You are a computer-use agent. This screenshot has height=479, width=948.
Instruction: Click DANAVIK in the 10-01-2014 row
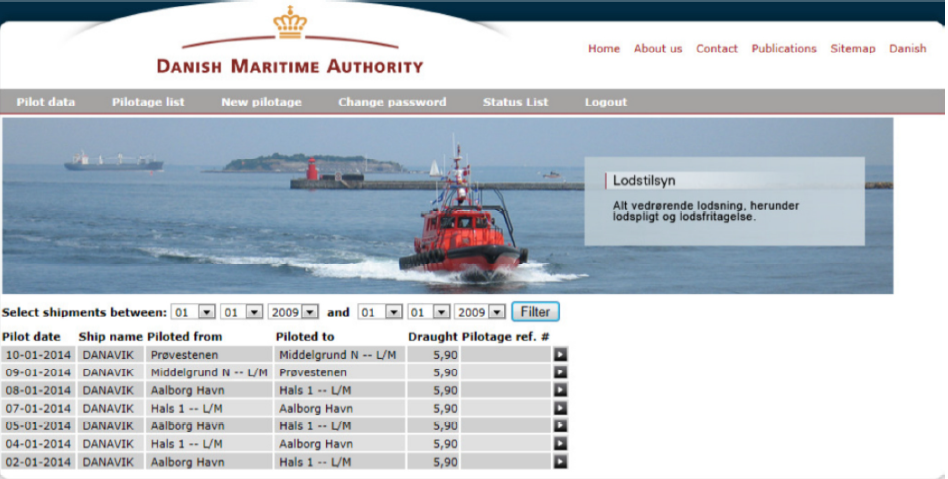tap(108, 355)
